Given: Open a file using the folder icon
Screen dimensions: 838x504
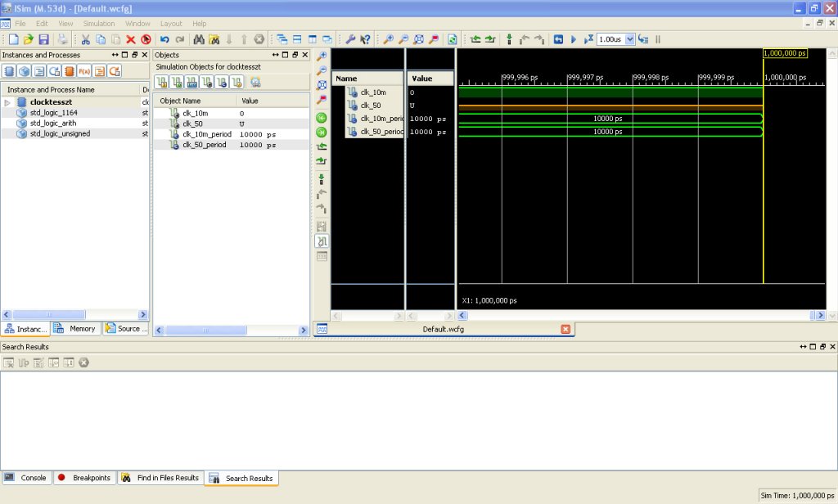Looking at the screenshot, I should [29, 39].
